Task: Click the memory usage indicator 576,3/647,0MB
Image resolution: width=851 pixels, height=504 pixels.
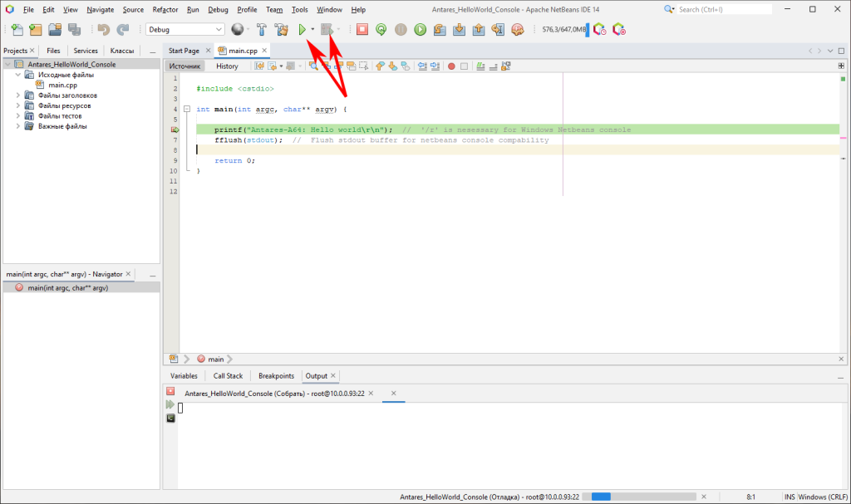Action: tap(565, 30)
